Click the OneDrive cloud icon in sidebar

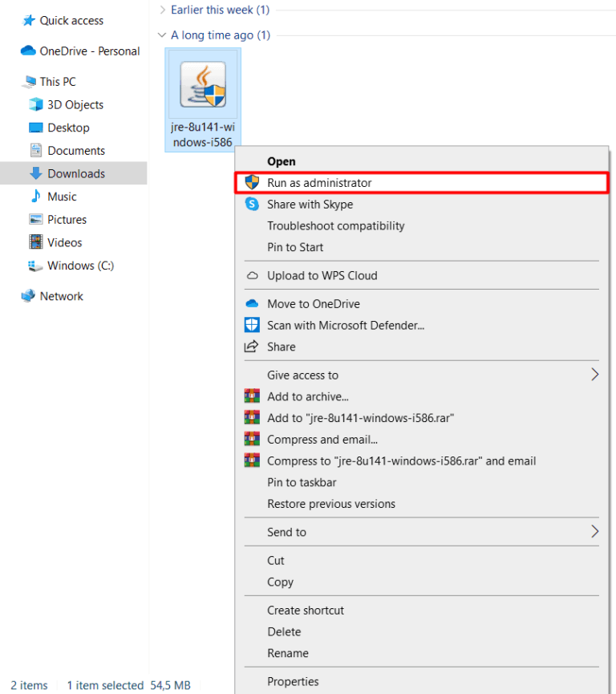point(28,51)
